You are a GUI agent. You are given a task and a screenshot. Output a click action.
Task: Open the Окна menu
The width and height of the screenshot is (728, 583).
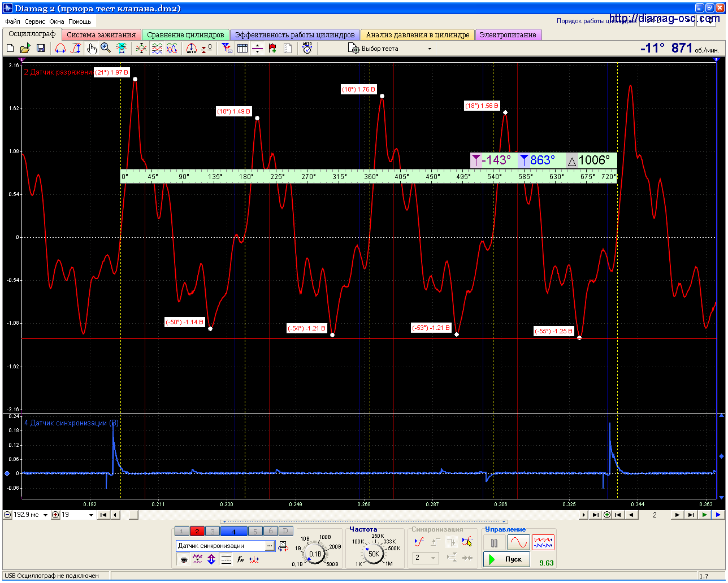tap(57, 21)
